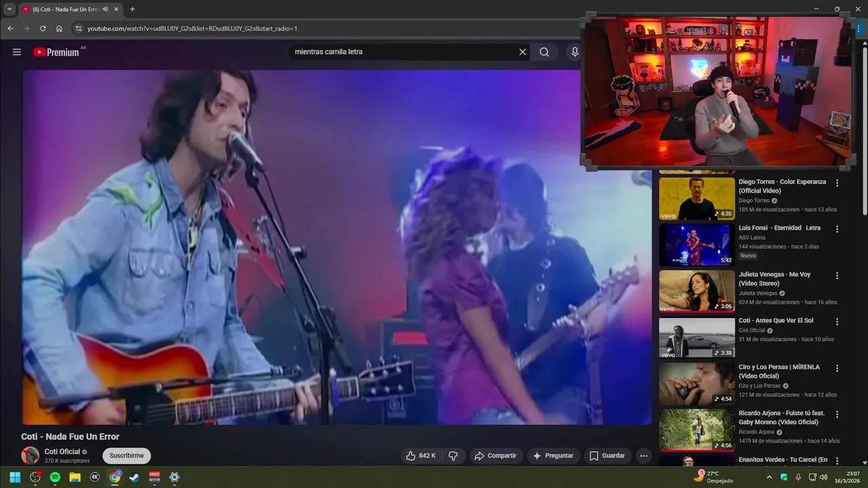This screenshot has height=488, width=868.
Task: Open options menu for Luis Fonsi video
Action: tap(837, 229)
